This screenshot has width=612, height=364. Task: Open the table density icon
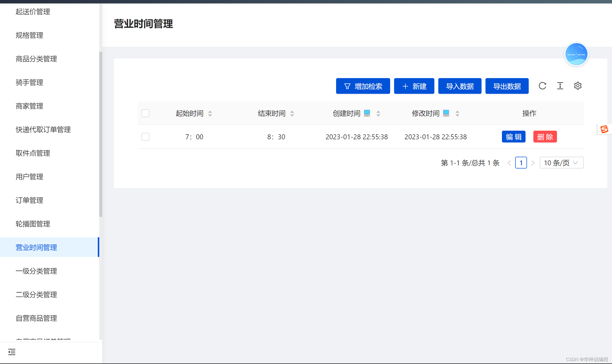point(560,86)
